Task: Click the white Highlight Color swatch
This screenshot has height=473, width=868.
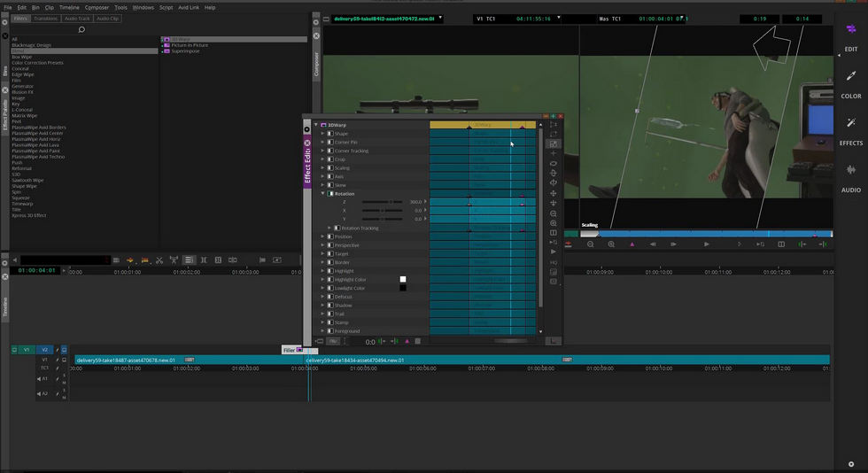Action: [402, 279]
